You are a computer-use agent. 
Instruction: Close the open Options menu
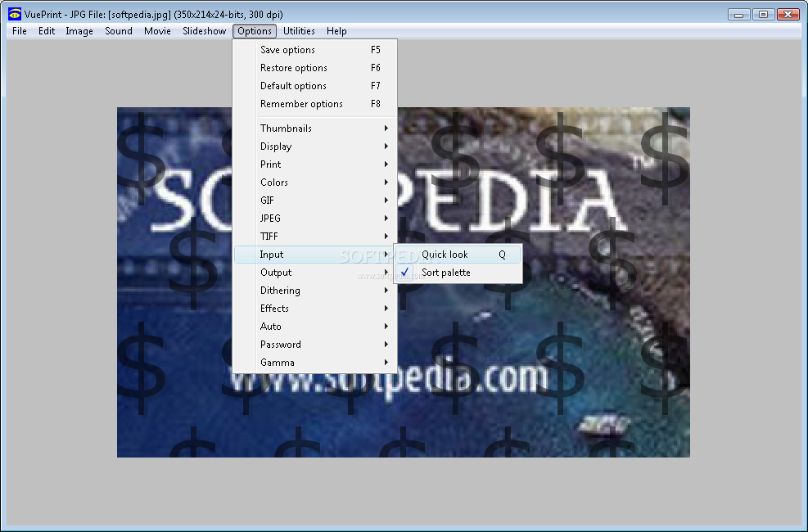pyautogui.click(x=255, y=31)
